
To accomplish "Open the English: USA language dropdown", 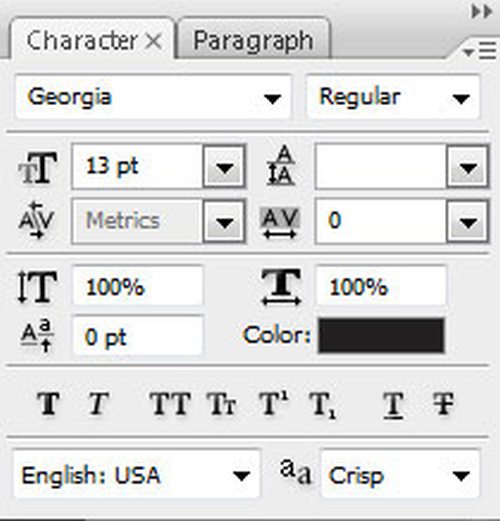I will [137, 475].
